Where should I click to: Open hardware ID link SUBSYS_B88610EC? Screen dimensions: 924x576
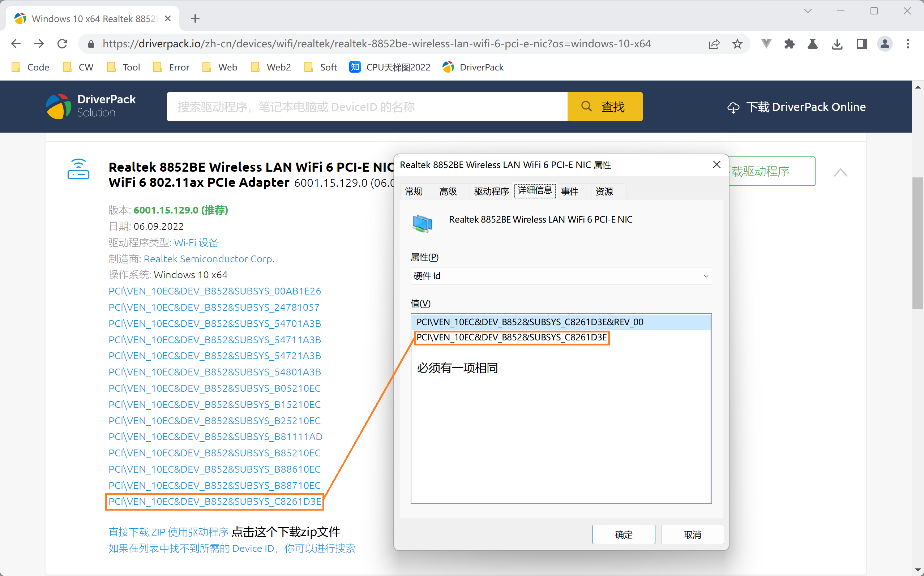point(214,469)
